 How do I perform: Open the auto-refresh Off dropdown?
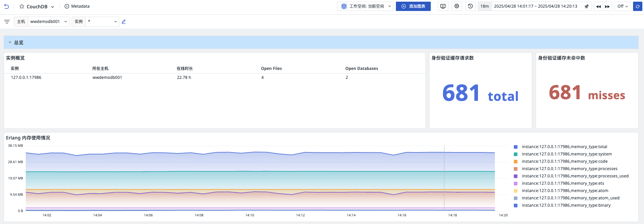pos(622,6)
